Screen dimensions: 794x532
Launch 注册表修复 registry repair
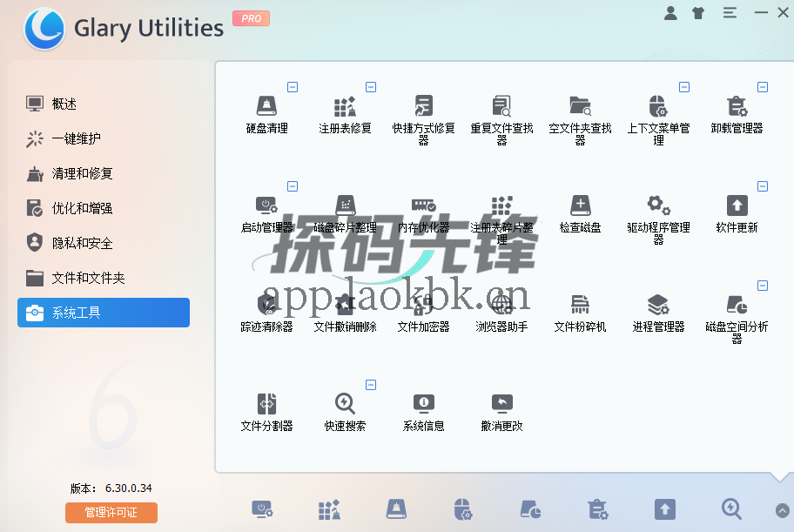345,114
